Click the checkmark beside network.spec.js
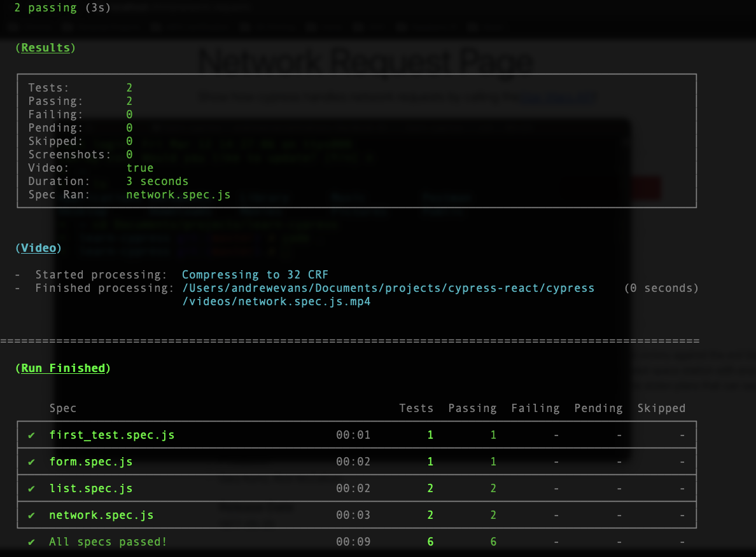 [x=32, y=514]
